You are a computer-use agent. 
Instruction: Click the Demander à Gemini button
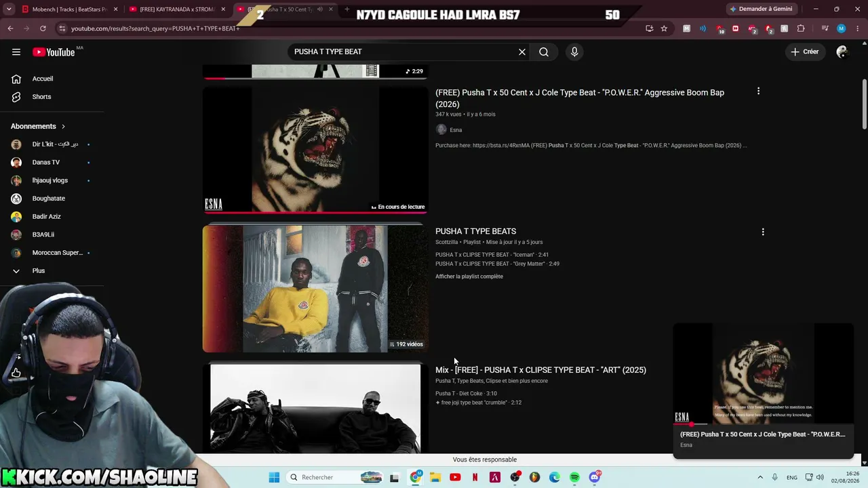761,9
